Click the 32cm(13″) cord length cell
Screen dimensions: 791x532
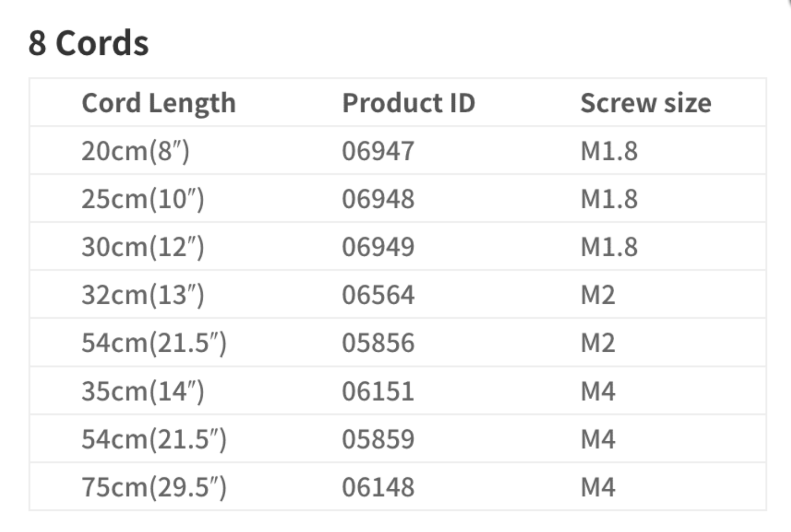(x=142, y=295)
